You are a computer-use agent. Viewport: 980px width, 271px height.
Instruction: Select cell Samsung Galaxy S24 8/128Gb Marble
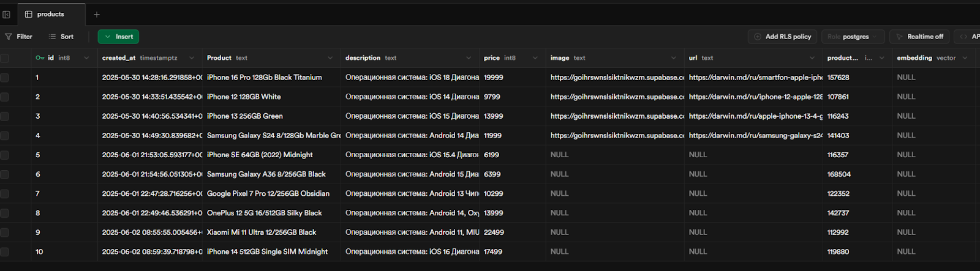click(x=272, y=136)
